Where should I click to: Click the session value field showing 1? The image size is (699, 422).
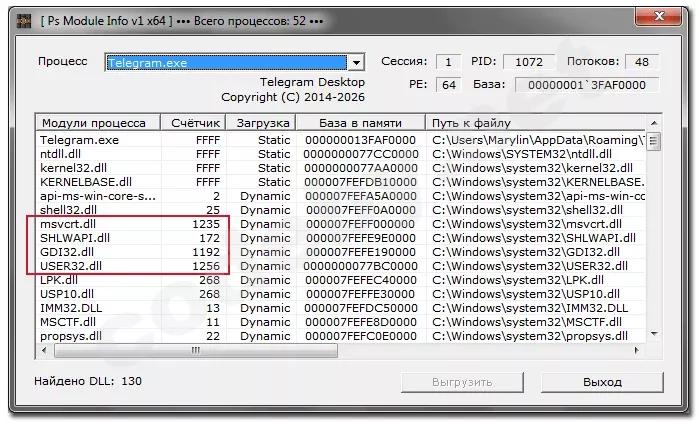click(x=448, y=62)
